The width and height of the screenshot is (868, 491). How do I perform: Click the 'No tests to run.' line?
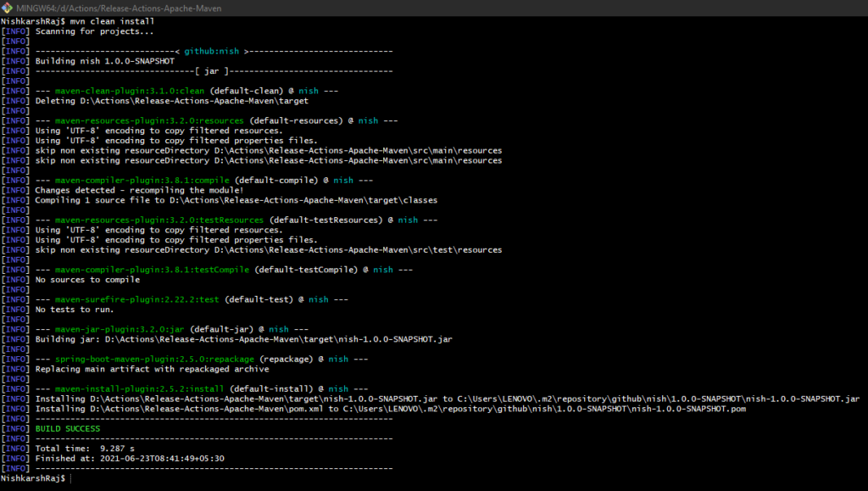click(75, 310)
